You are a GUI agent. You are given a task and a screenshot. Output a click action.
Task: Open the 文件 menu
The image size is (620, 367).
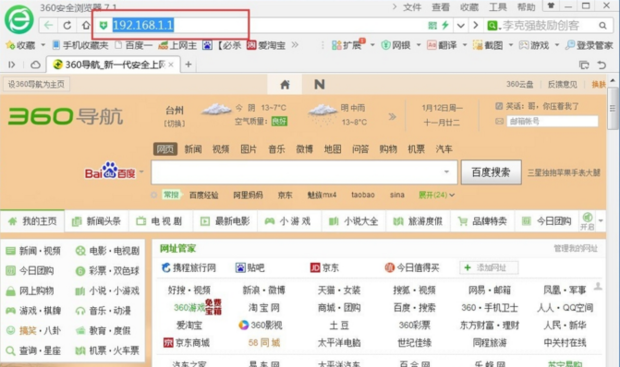412,7
